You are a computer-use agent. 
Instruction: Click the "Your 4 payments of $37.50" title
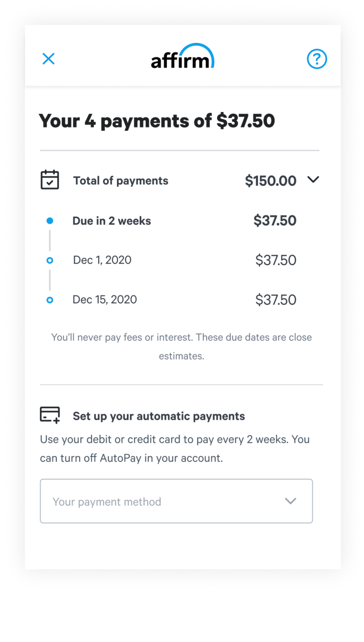tap(156, 121)
